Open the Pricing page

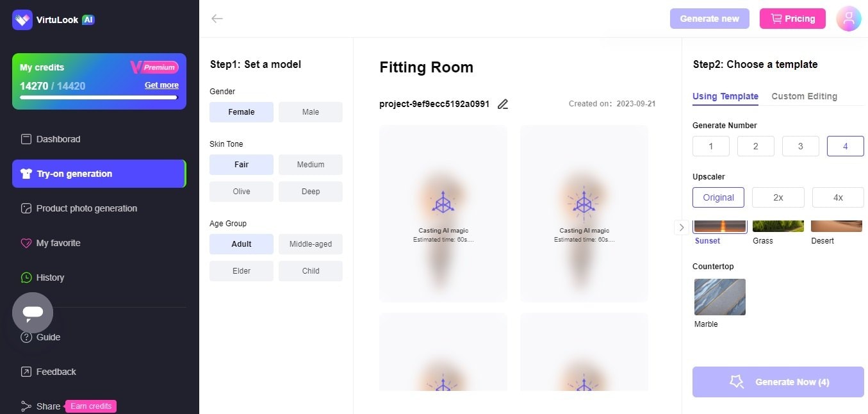click(793, 19)
